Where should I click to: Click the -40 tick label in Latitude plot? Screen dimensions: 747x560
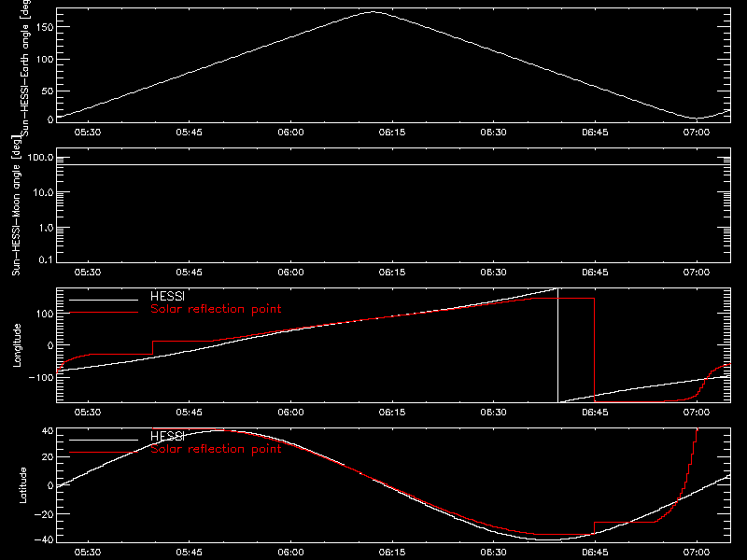(44, 540)
